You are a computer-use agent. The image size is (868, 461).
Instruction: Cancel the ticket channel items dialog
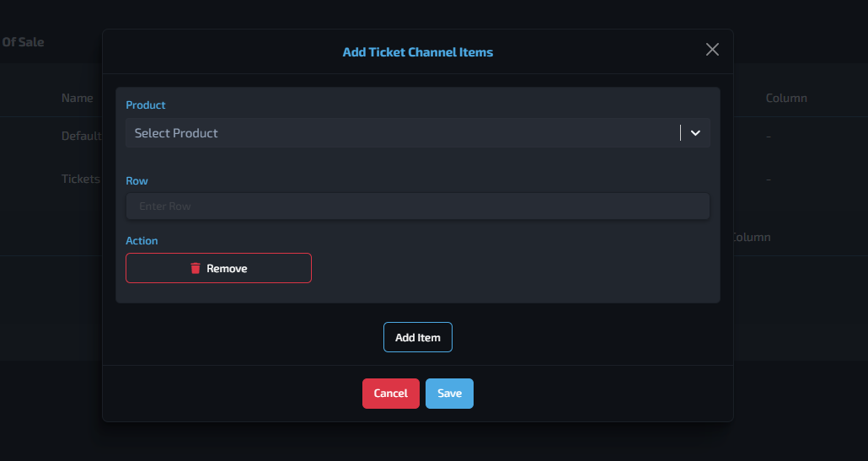pos(391,394)
